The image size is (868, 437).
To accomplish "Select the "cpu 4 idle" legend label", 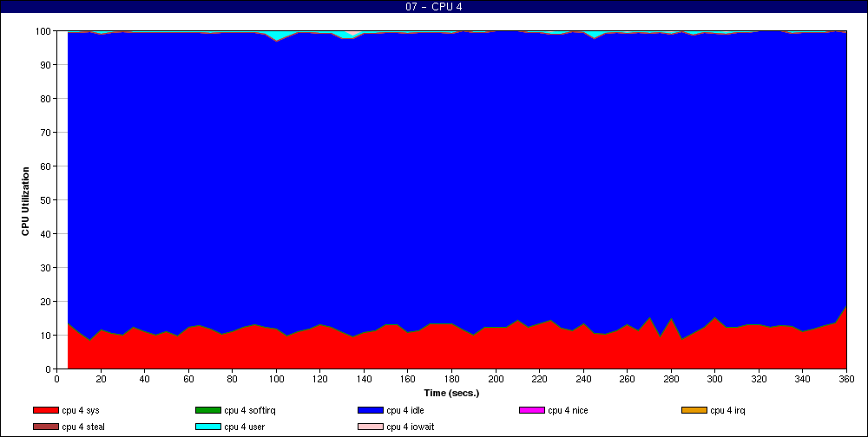I will [407, 410].
